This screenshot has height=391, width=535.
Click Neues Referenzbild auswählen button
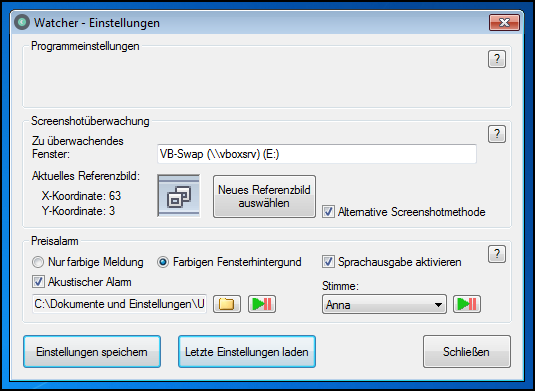coord(264,197)
